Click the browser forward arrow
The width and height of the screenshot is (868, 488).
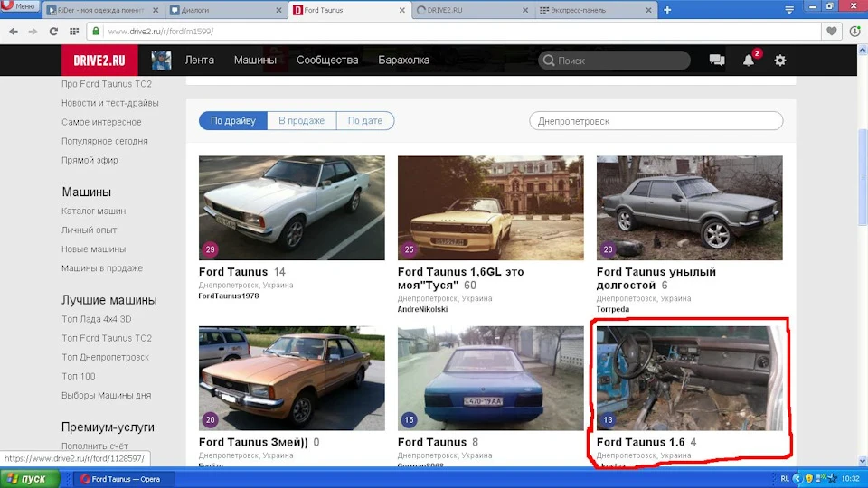coord(33,32)
